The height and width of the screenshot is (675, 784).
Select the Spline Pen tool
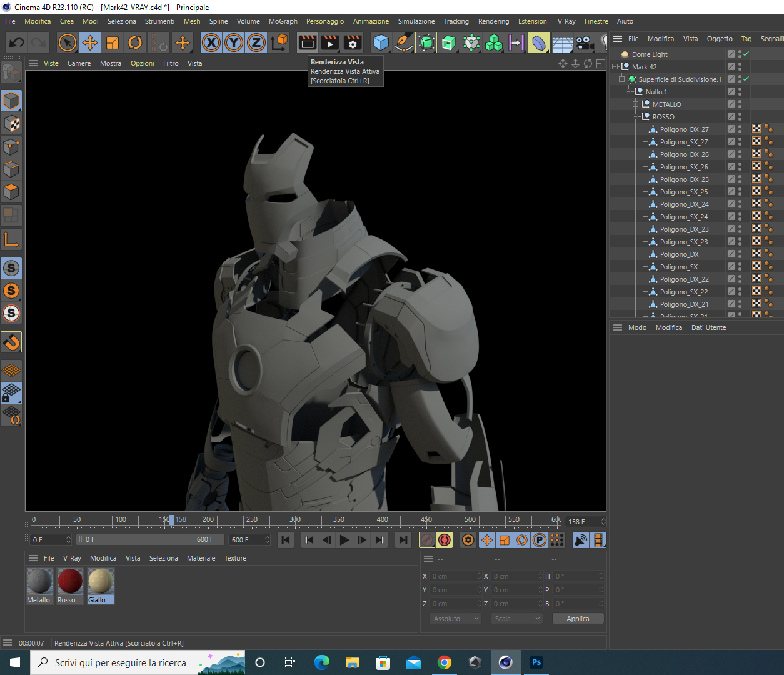(403, 42)
